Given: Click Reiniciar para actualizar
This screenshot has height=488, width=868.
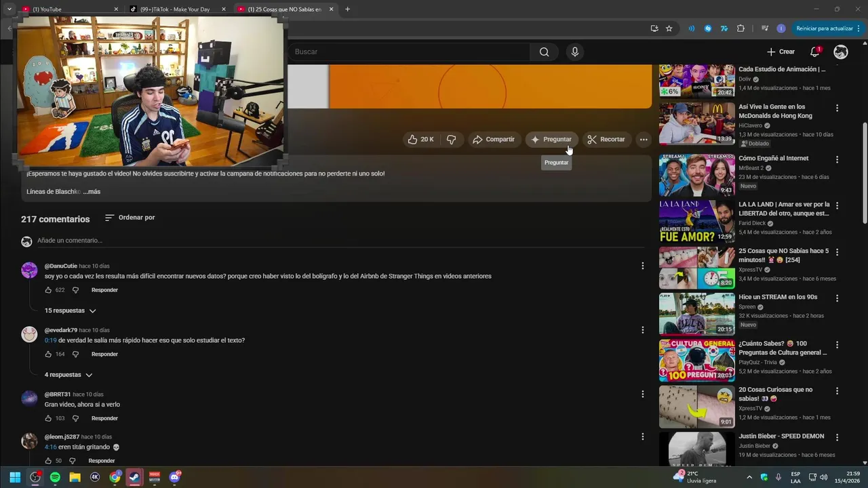Looking at the screenshot, I should coord(827,28).
